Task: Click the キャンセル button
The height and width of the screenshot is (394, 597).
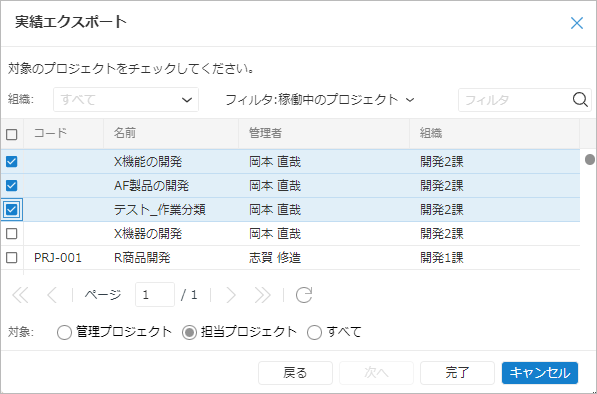Action: click(540, 373)
